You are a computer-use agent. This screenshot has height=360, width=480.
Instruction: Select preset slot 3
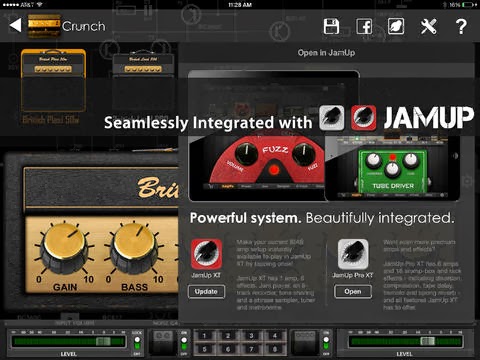point(252,335)
